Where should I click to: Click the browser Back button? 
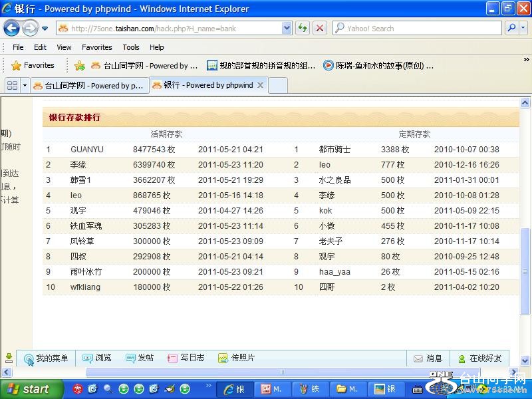tap(11, 28)
